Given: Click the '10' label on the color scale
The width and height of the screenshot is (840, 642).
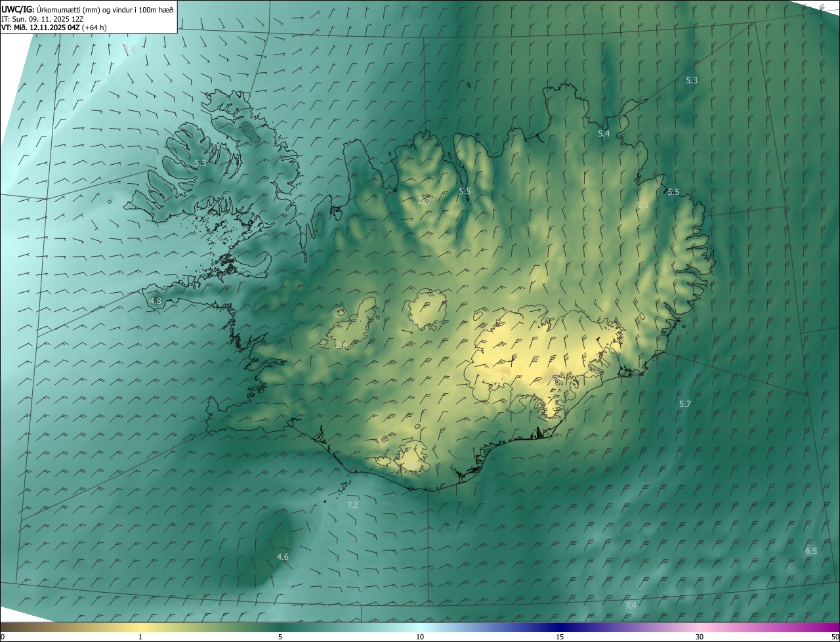Looking at the screenshot, I should coord(420,637).
